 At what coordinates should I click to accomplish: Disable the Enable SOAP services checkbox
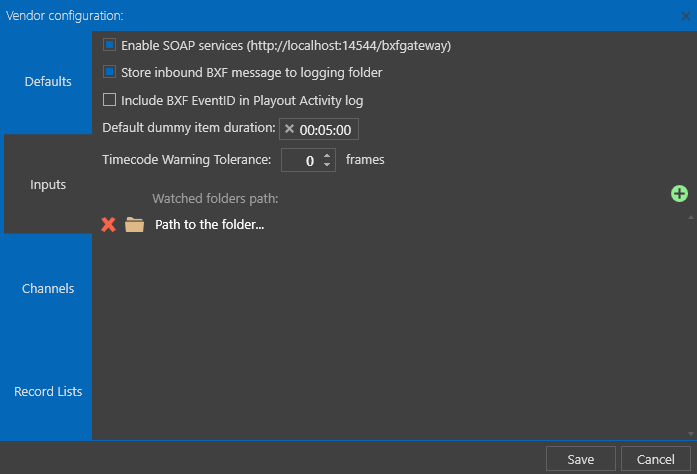pos(109,45)
